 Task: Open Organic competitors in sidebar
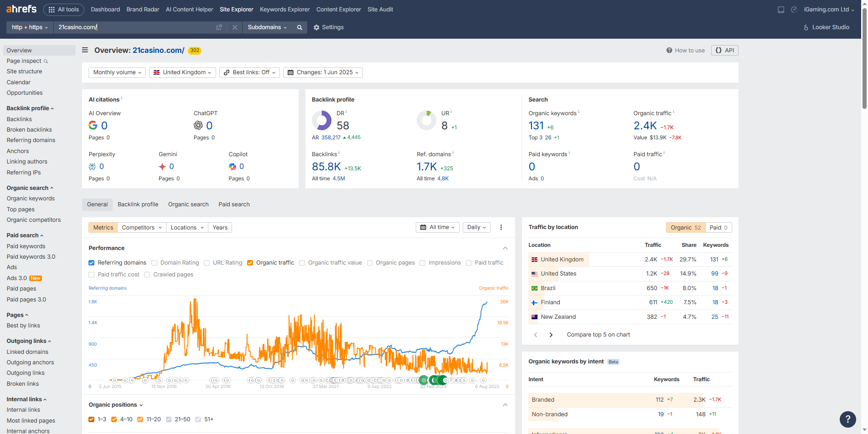click(34, 220)
